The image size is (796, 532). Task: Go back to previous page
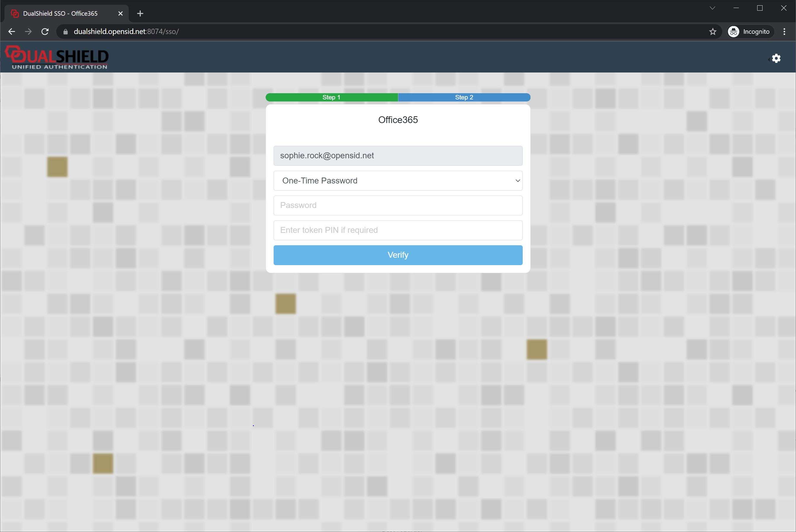pos(12,32)
